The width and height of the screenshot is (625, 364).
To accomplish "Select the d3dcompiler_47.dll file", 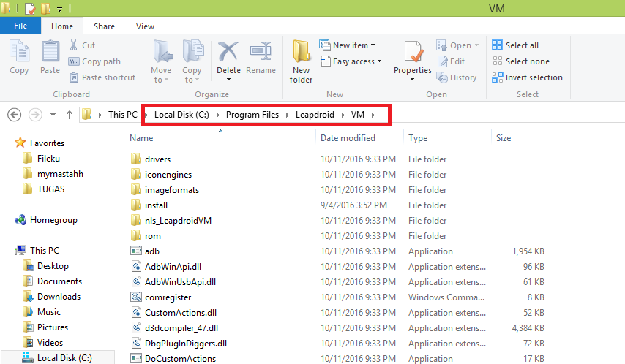I will [x=181, y=328].
